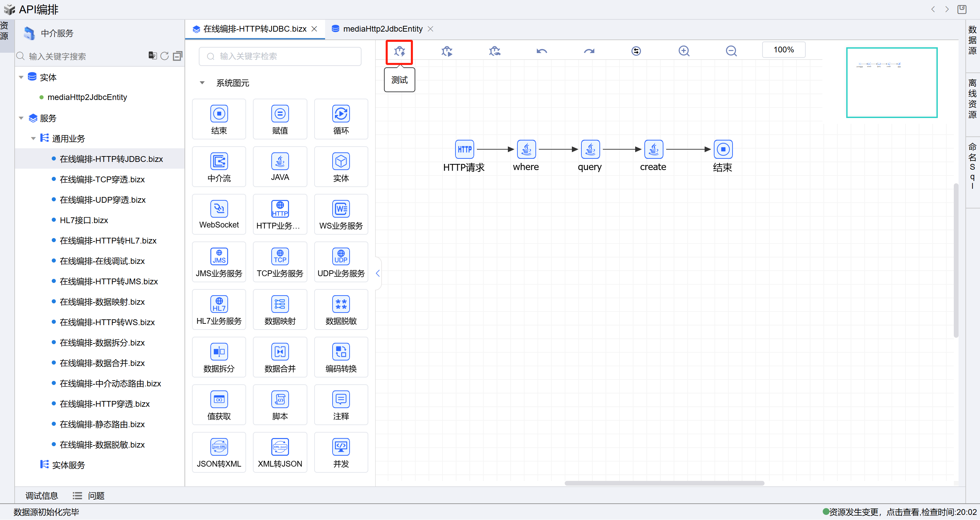Click the element palette search box (输入关键字检索)

pyautogui.click(x=280, y=56)
